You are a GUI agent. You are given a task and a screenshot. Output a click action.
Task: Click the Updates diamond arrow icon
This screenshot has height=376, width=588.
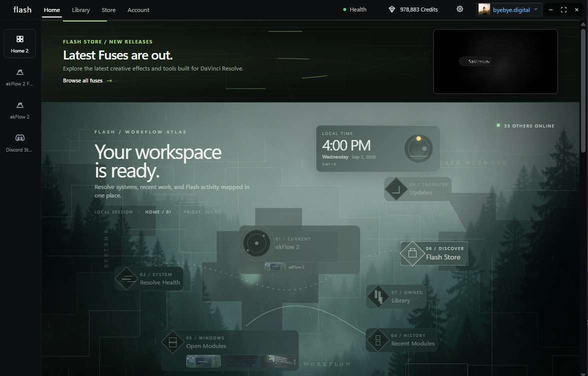pos(396,189)
